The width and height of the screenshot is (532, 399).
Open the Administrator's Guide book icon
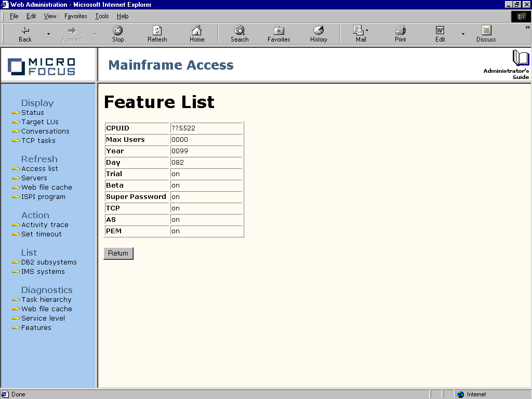point(520,59)
